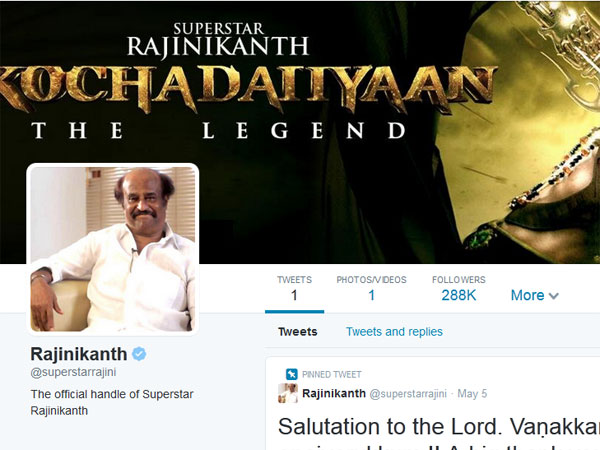Open the Photos/Videos count tab
This screenshot has width=600, height=450.
coord(372,289)
